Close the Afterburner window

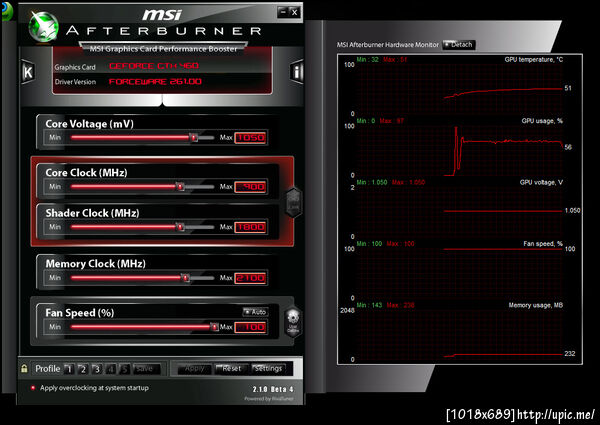click(x=295, y=12)
